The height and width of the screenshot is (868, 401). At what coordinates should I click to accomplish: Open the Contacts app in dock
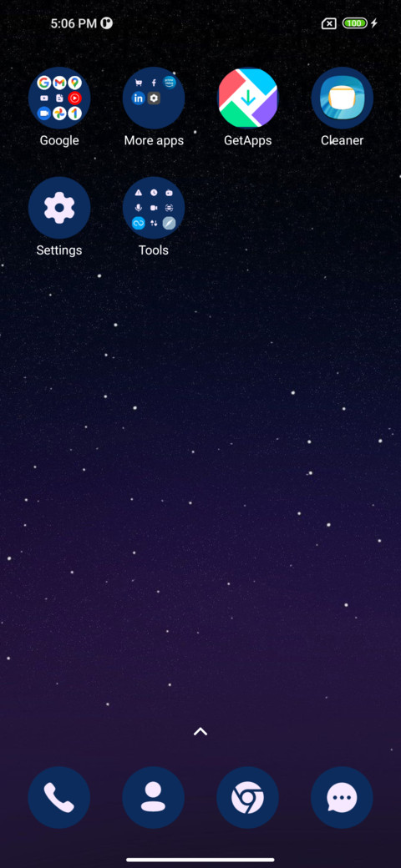pyautogui.click(x=154, y=797)
